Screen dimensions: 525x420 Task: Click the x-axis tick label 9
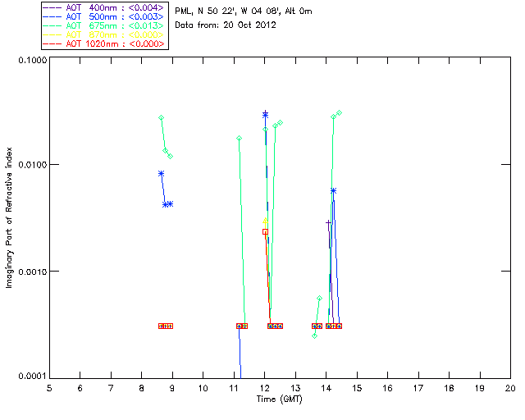(172, 388)
